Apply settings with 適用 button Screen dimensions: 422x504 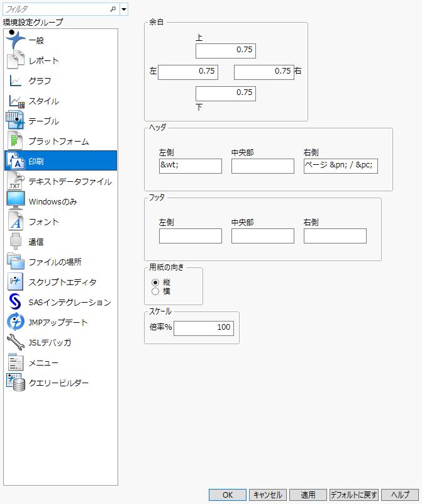pyautogui.click(x=308, y=495)
